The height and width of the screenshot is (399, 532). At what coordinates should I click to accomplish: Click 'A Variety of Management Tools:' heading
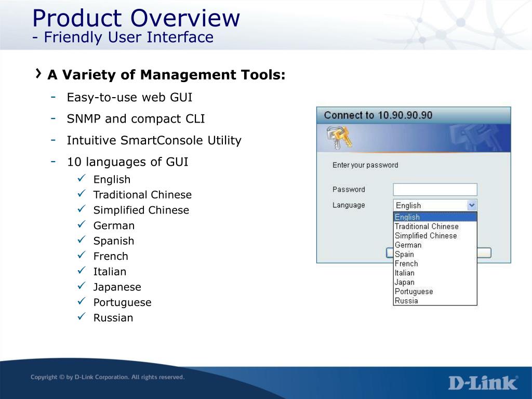click(x=166, y=75)
